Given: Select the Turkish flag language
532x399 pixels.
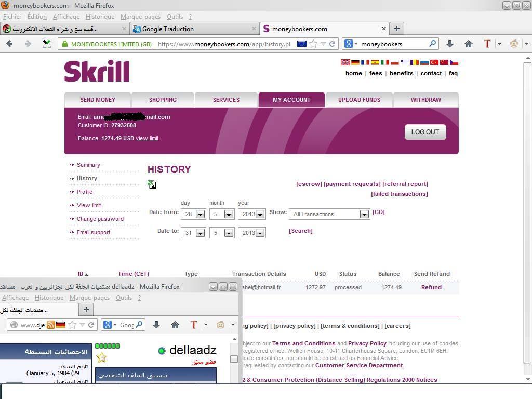Looking at the screenshot, I should pyautogui.click(x=434, y=62).
